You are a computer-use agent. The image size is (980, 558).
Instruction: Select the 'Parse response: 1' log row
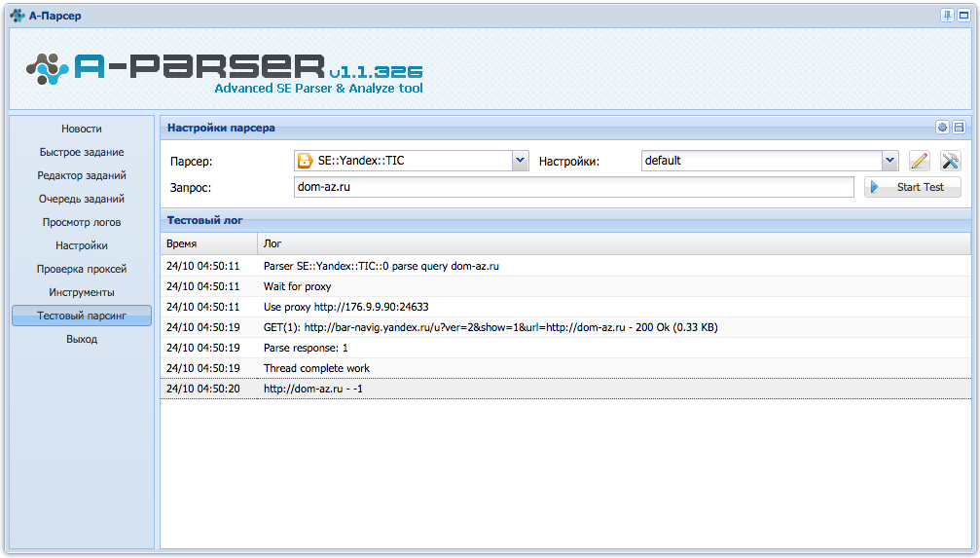pos(565,348)
